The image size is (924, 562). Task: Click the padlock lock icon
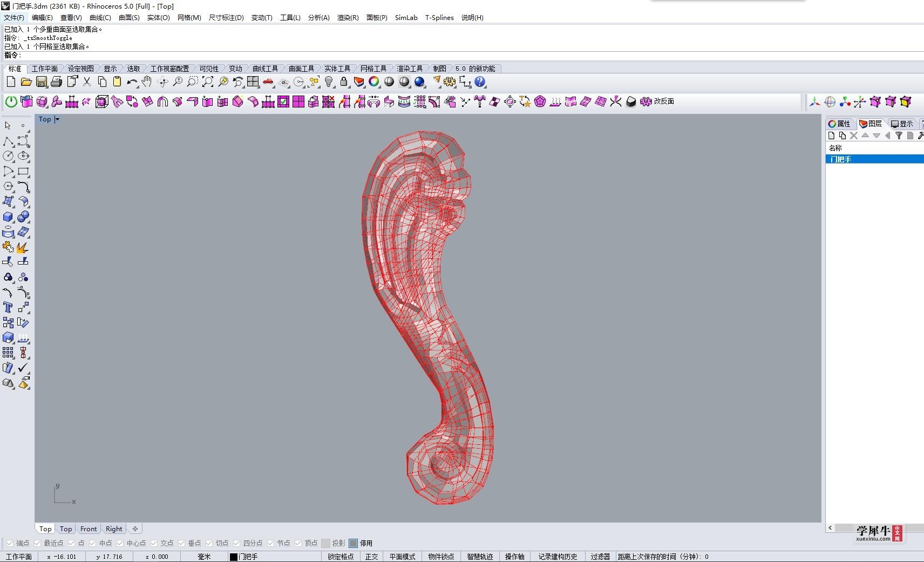click(344, 82)
